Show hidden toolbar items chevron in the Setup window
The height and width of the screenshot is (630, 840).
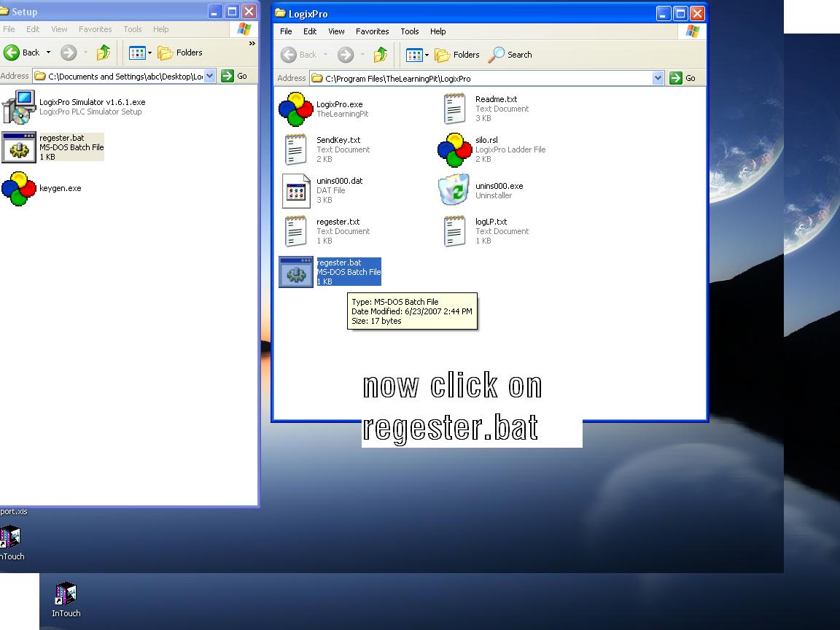(x=252, y=44)
